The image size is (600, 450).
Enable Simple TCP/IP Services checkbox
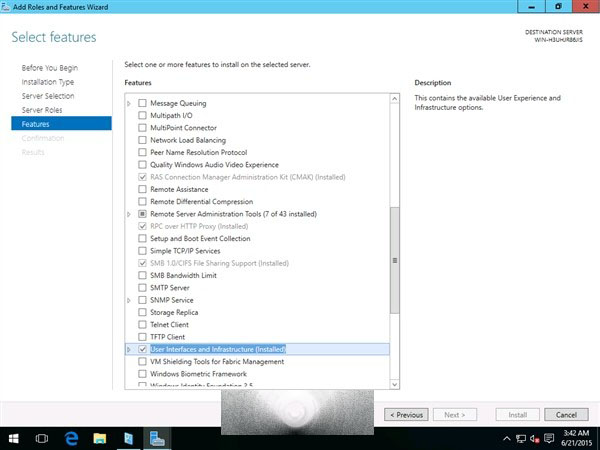point(142,251)
